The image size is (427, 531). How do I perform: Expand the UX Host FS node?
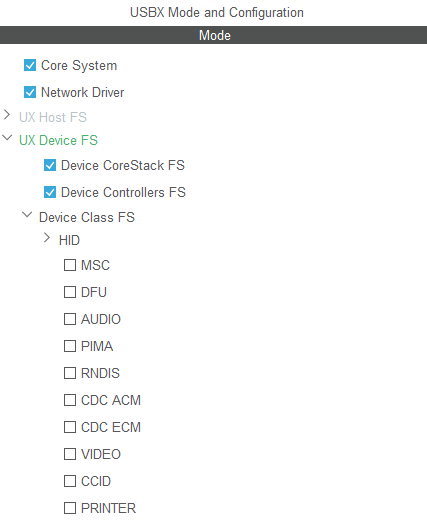point(7,115)
